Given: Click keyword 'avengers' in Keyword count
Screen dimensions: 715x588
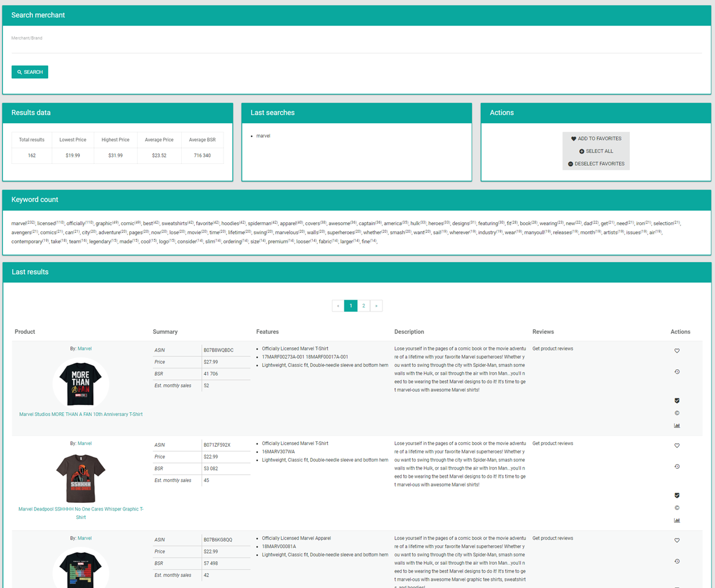Looking at the screenshot, I should tap(24, 232).
